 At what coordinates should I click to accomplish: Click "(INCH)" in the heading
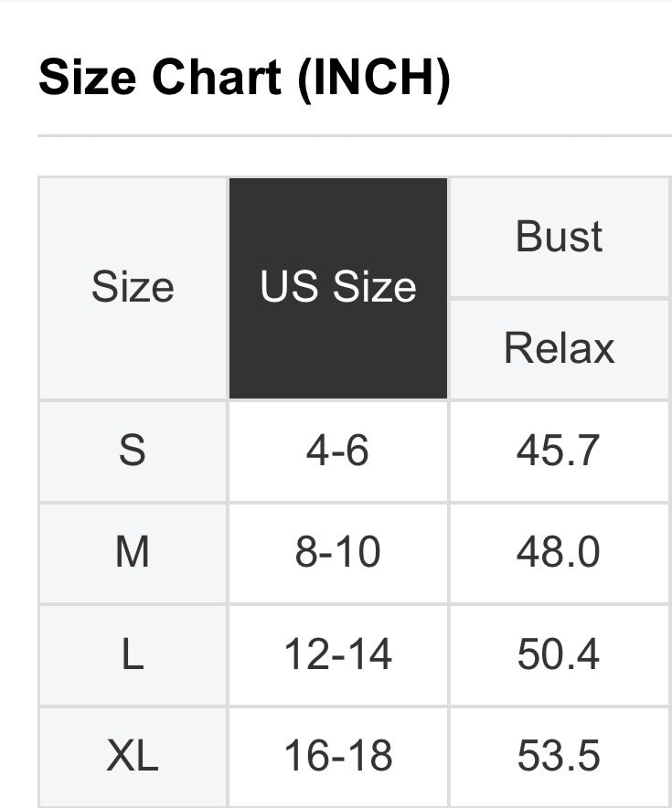click(x=372, y=78)
